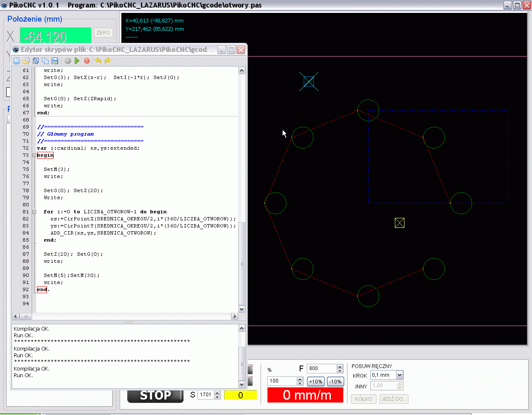The image size is (532, 415).
Task: Stop script execution with the red icon
Action: tap(87, 61)
